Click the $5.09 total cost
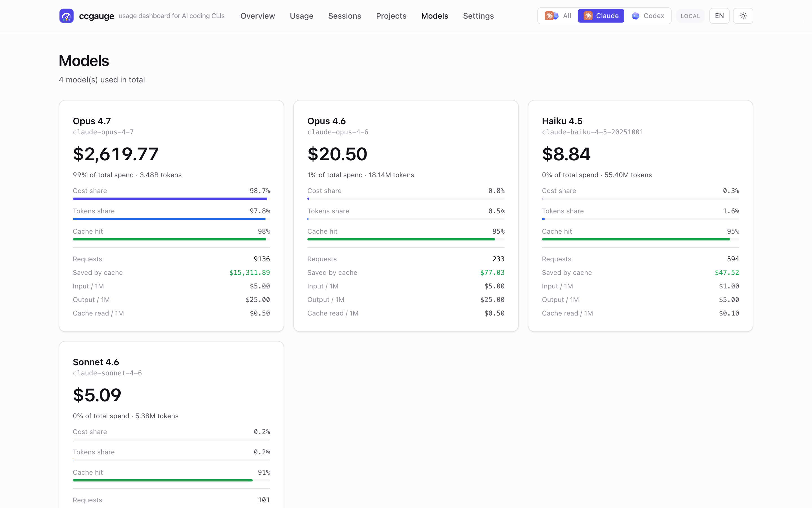 (x=97, y=395)
